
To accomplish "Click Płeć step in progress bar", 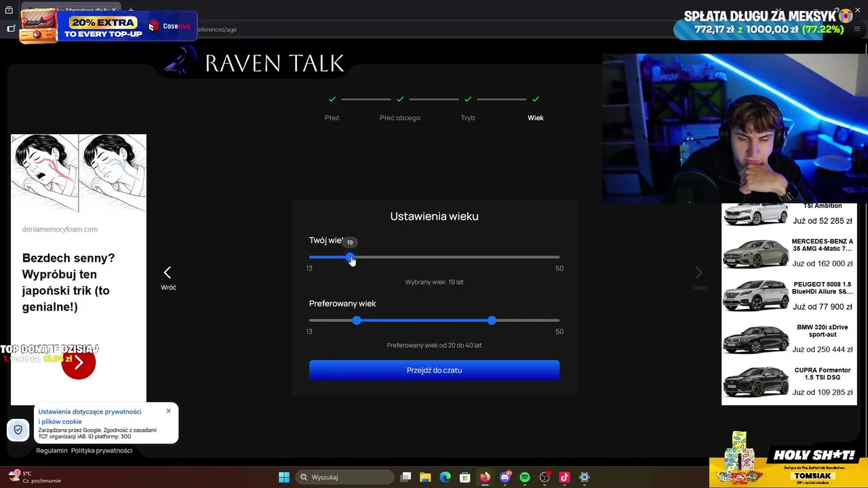I will 332,118.
